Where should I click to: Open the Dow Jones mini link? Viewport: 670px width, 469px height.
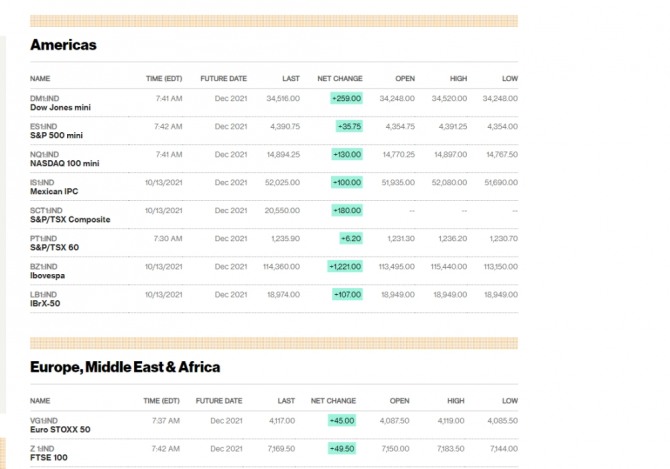(53, 107)
